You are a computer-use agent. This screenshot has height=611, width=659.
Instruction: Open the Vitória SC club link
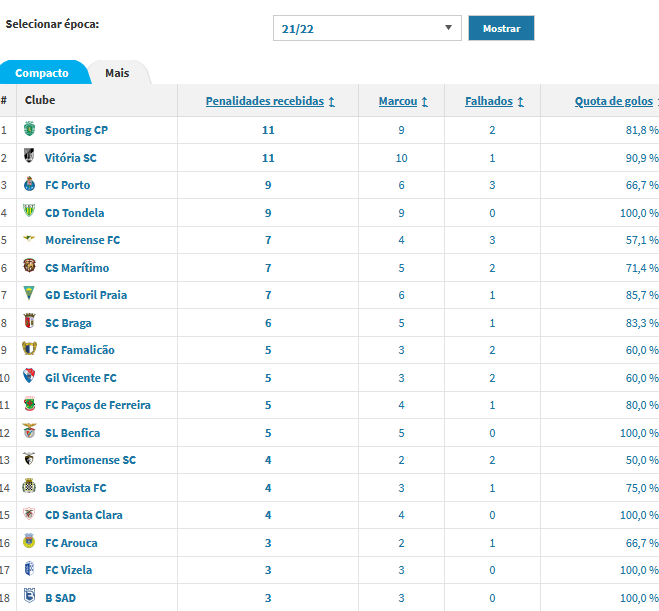point(71,158)
